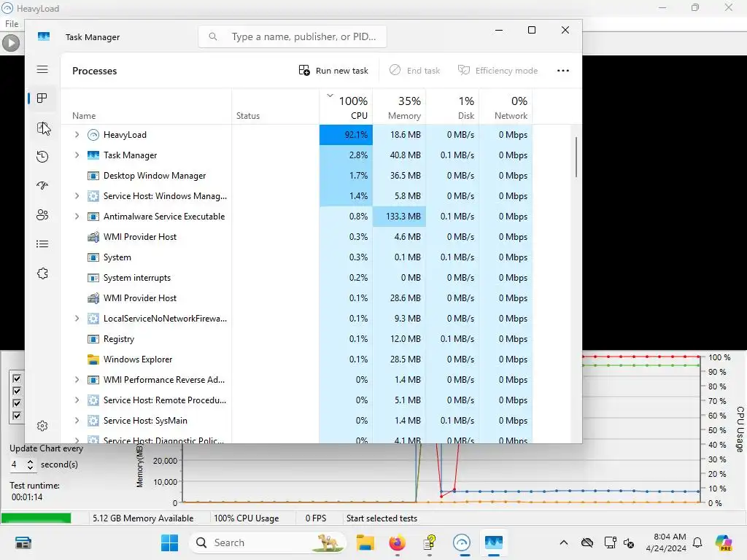Viewport: 747px width, 560px height.
Task: Open Firefox from taskbar
Action: coord(398,542)
